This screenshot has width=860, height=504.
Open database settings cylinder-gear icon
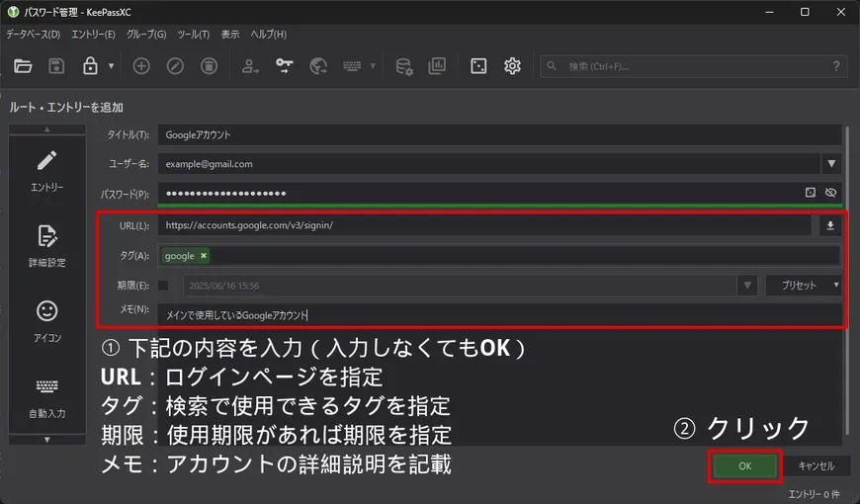pos(404,66)
